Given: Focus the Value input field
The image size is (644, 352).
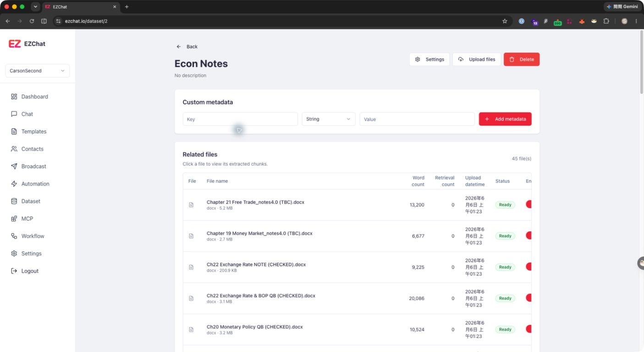Looking at the screenshot, I should [417, 119].
